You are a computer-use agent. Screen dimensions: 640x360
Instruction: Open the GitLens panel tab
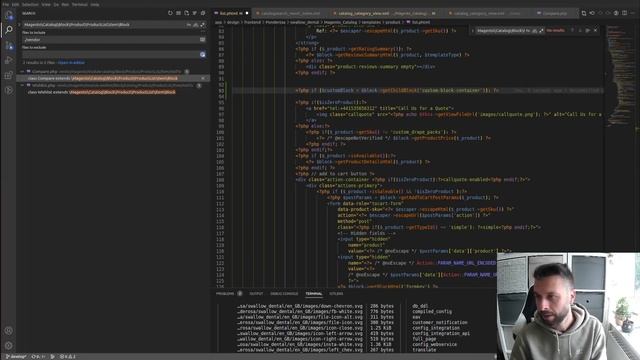[x=336, y=293]
